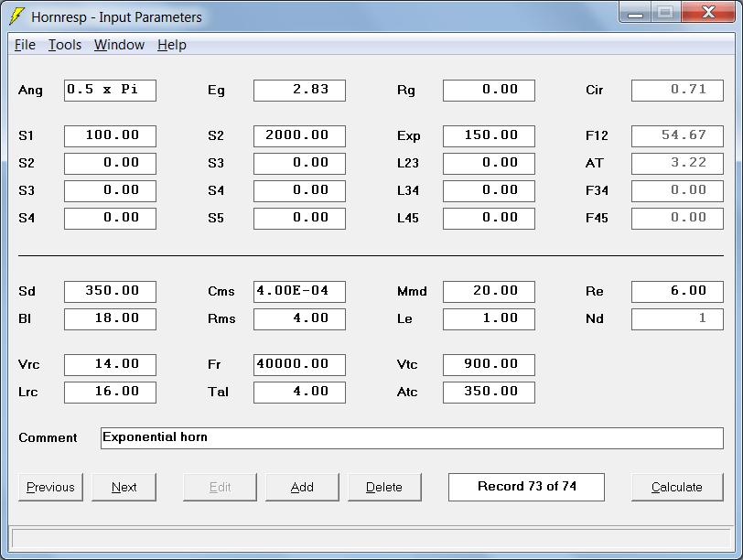Select the Atc field showing 350.00

pyautogui.click(x=489, y=393)
